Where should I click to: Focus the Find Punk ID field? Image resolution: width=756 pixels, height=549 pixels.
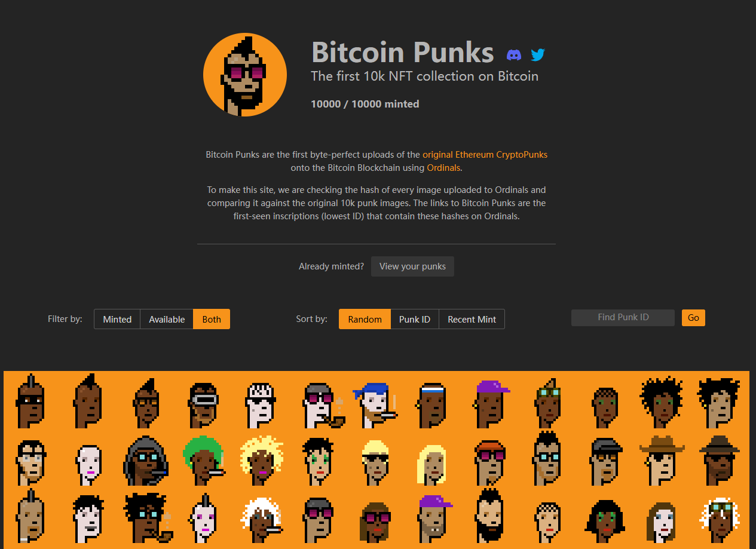coord(623,317)
